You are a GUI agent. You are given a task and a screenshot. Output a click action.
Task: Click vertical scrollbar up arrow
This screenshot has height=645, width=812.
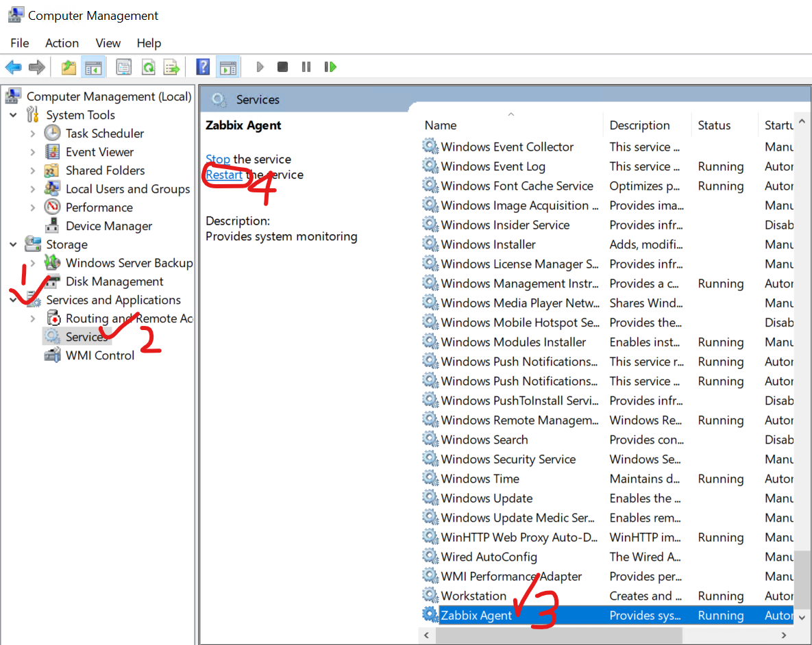pos(802,122)
